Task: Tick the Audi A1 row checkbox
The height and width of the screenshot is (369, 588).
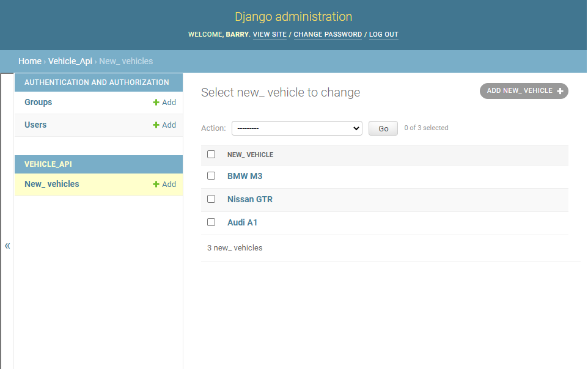Action: pos(211,222)
